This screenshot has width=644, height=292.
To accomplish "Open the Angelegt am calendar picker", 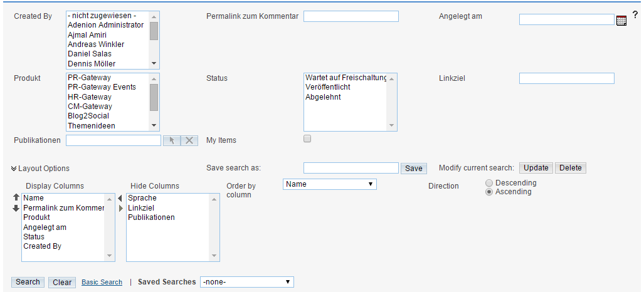I will [621, 20].
